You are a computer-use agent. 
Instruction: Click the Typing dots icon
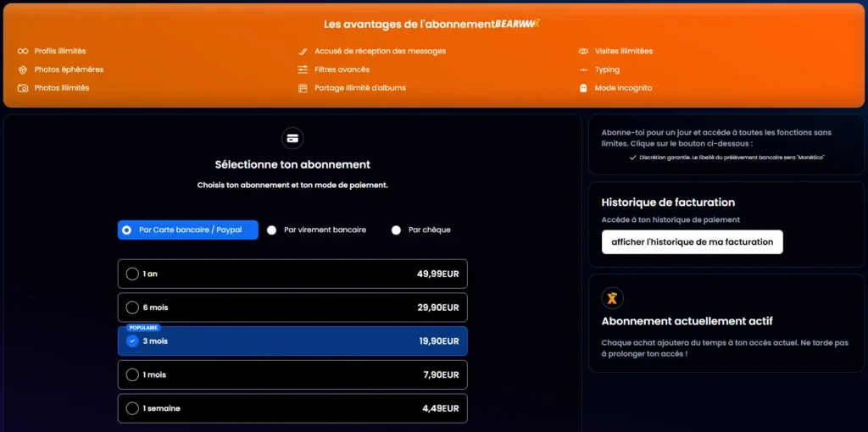point(583,69)
